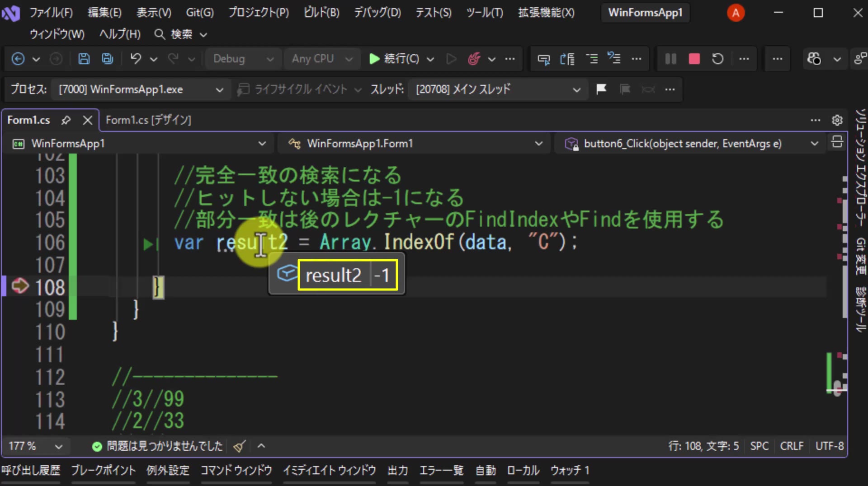Open the Any CPU platform dropdown
868x486 pixels.
pos(321,59)
